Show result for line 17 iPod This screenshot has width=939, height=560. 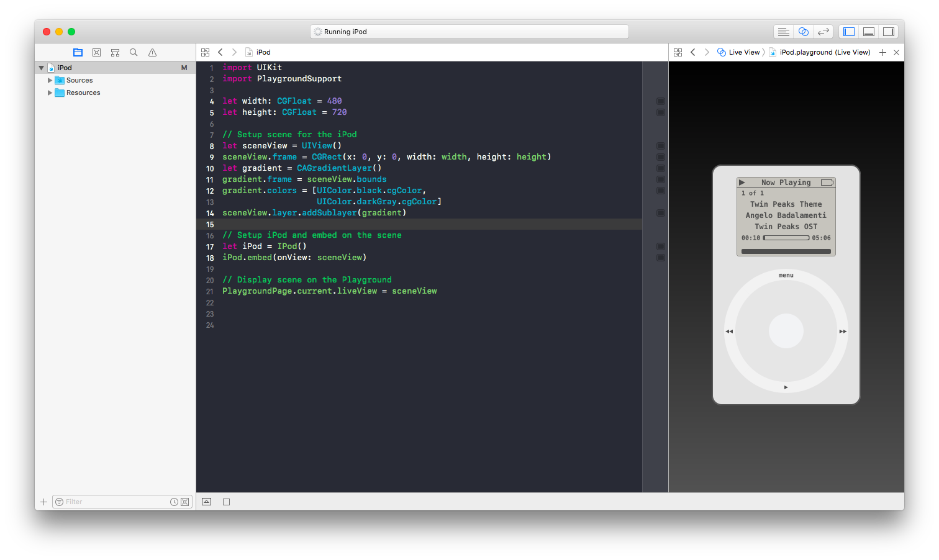[661, 246]
